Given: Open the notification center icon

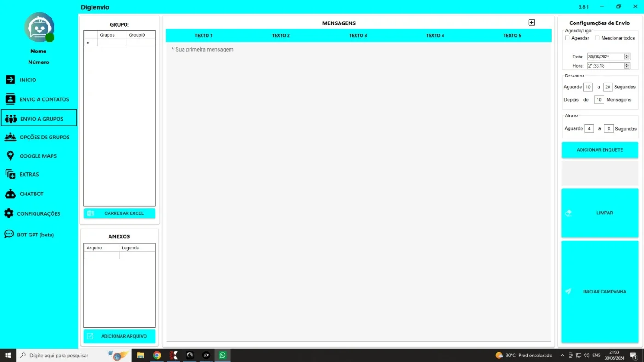Looking at the screenshot, I should click(x=633, y=356).
